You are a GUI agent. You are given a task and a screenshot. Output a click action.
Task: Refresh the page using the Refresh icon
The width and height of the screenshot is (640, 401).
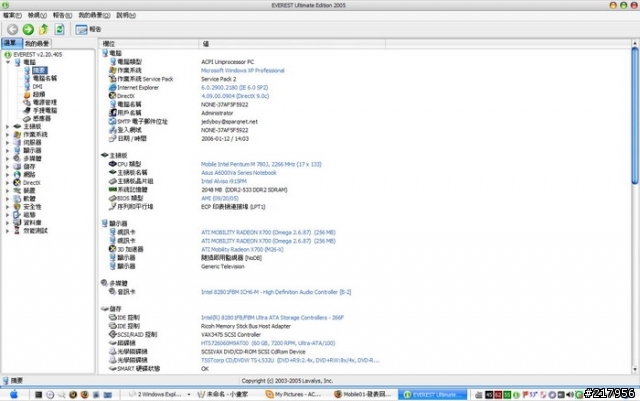click(x=60, y=29)
